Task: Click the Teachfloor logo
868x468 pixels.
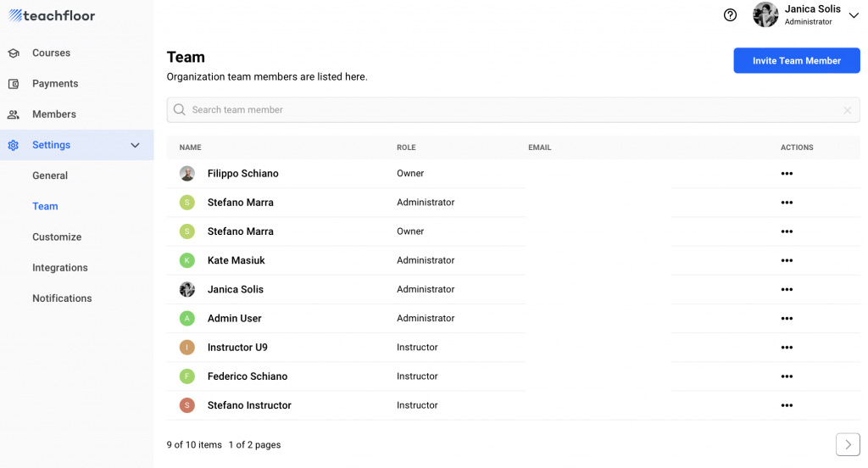Action: [x=52, y=16]
